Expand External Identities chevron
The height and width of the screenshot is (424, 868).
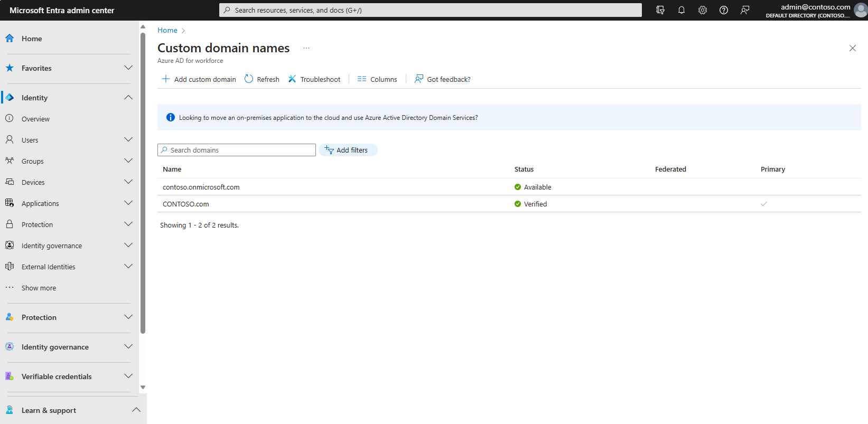[x=128, y=266]
